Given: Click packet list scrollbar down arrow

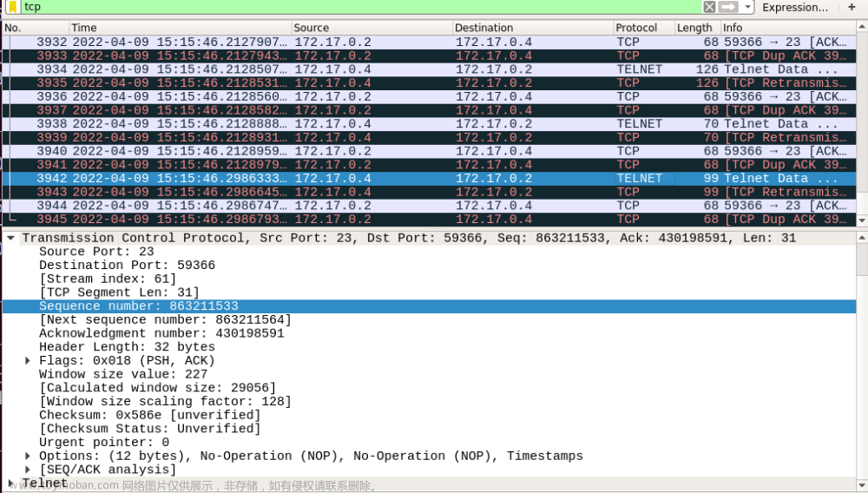Looking at the screenshot, I should 862,220.
